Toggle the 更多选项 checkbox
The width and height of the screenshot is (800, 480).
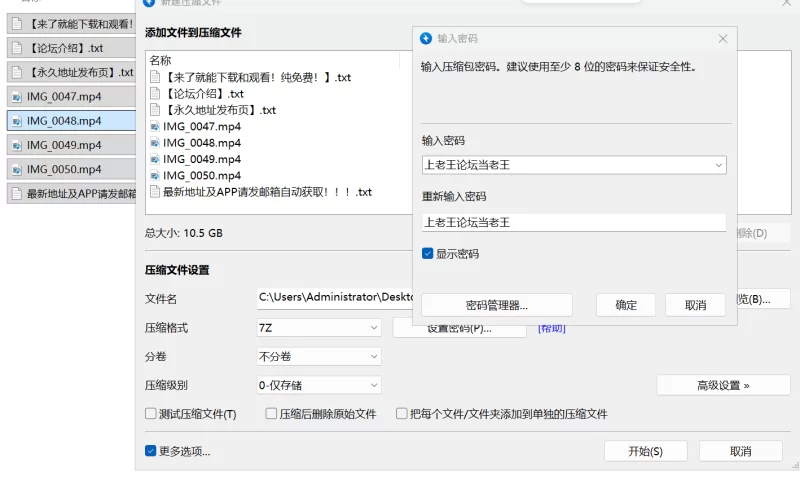(151, 451)
